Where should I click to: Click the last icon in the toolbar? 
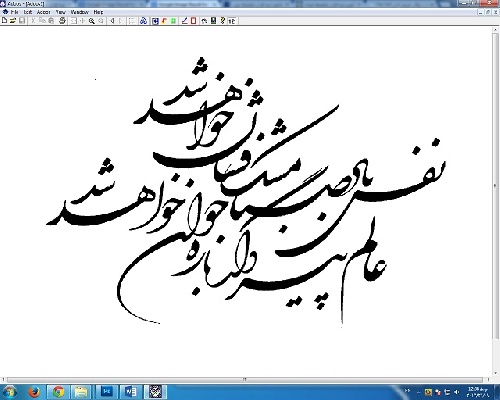tap(232, 21)
